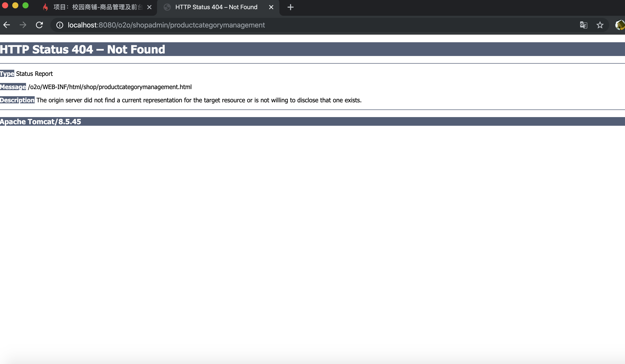Open a new tab with plus button
The image size is (625, 364).
coord(290,7)
